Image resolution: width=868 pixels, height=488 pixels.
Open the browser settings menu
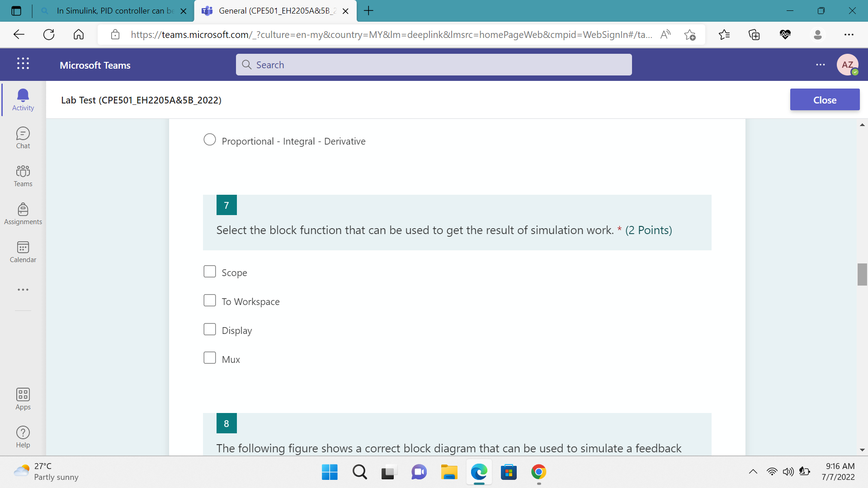click(x=849, y=34)
